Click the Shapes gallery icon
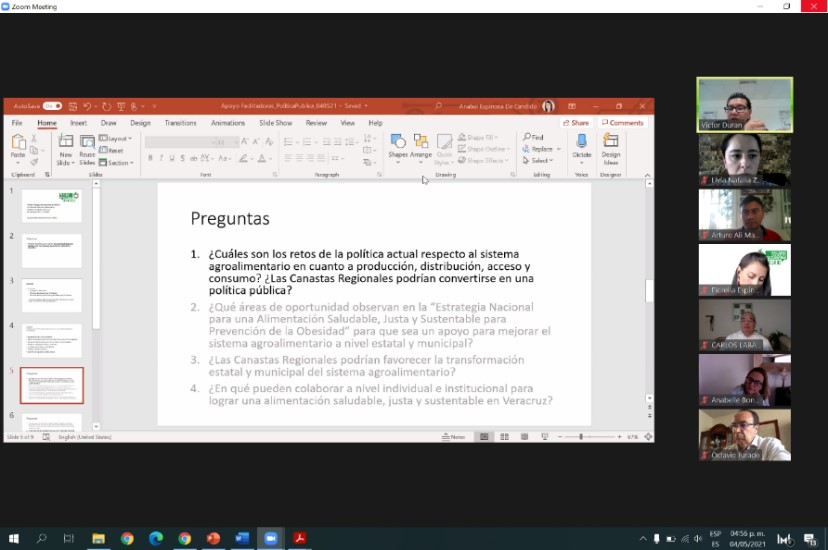This screenshot has height=550, width=828. (x=398, y=143)
